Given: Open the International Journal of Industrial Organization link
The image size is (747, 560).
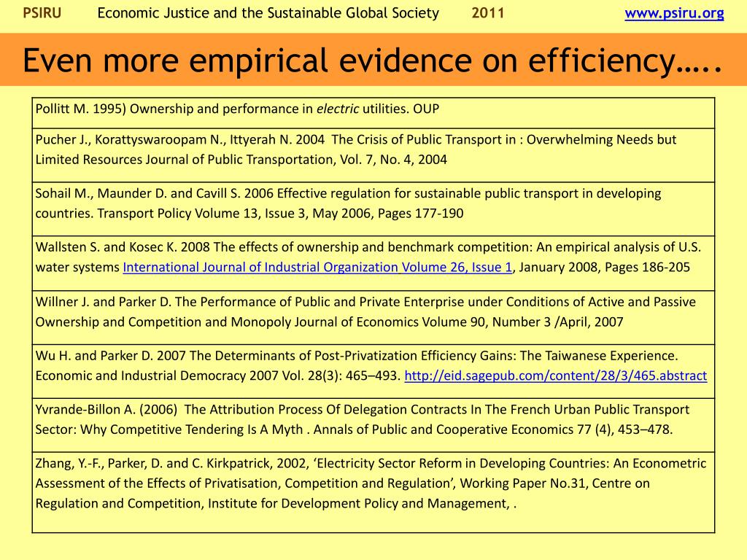Looking at the screenshot, I should [317, 267].
